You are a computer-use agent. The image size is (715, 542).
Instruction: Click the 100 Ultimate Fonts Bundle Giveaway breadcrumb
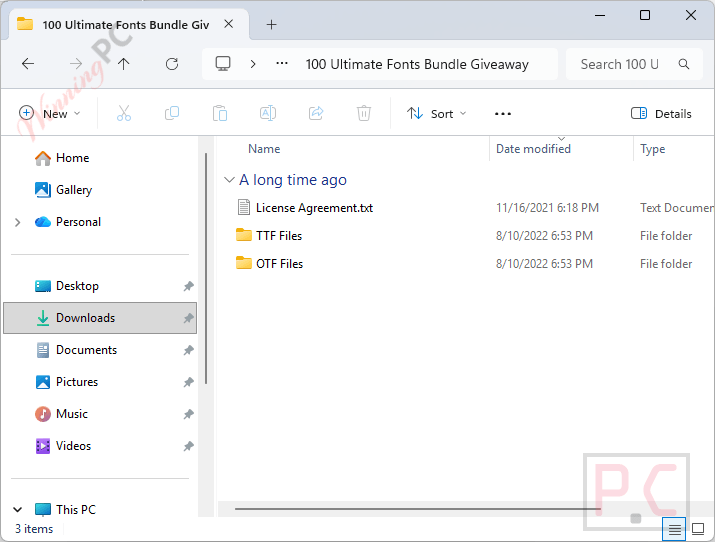pyautogui.click(x=417, y=64)
